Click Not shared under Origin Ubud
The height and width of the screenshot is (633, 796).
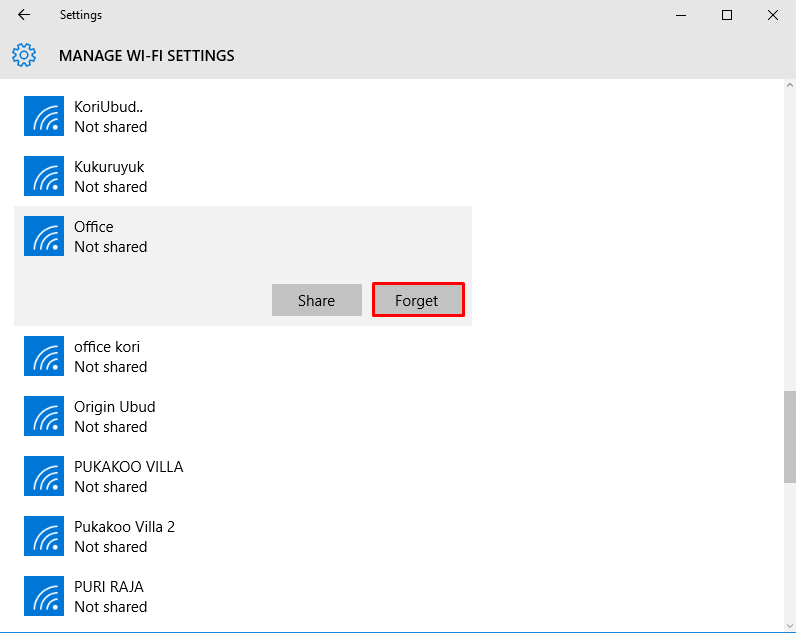(x=111, y=427)
